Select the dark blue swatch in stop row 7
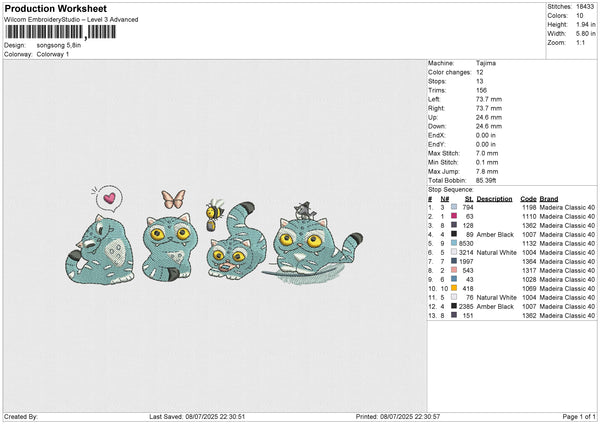This screenshot has height=424, width=600. click(454, 261)
